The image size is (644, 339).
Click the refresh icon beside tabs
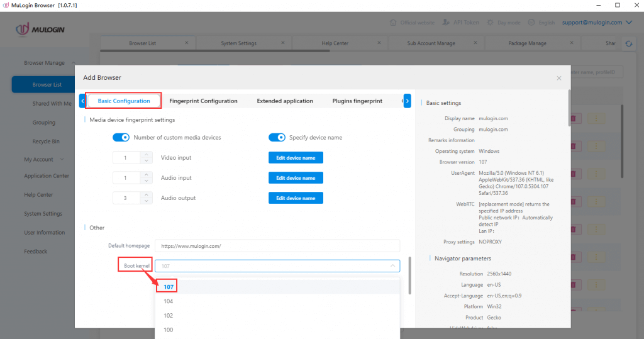coord(629,43)
